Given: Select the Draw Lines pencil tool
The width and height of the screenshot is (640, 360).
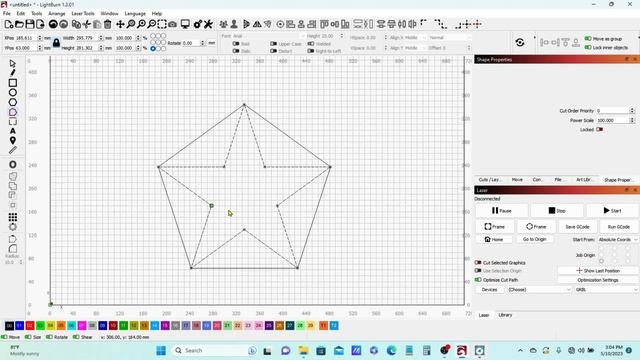Looking at the screenshot, I should pyautogui.click(x=13, y=73).
